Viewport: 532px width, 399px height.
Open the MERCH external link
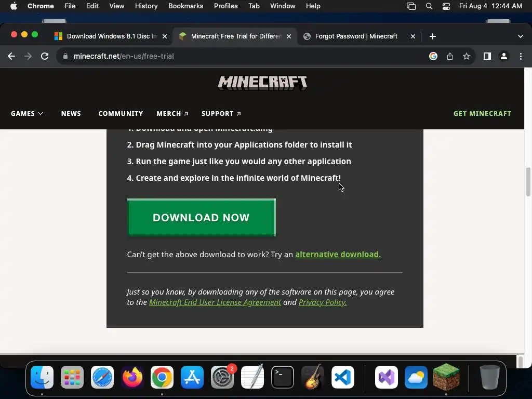click(172, 114)
